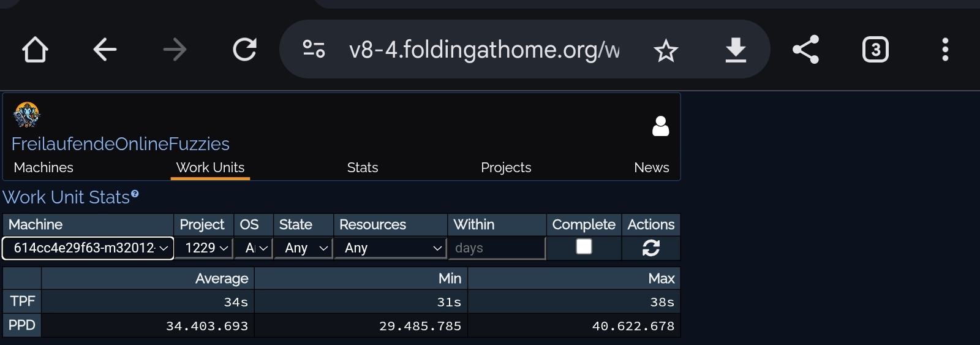The height and width of the screenshot is (345, 980).
Task: Expand the Resources dropdown set to Any
Action: (x=390, y=248)
